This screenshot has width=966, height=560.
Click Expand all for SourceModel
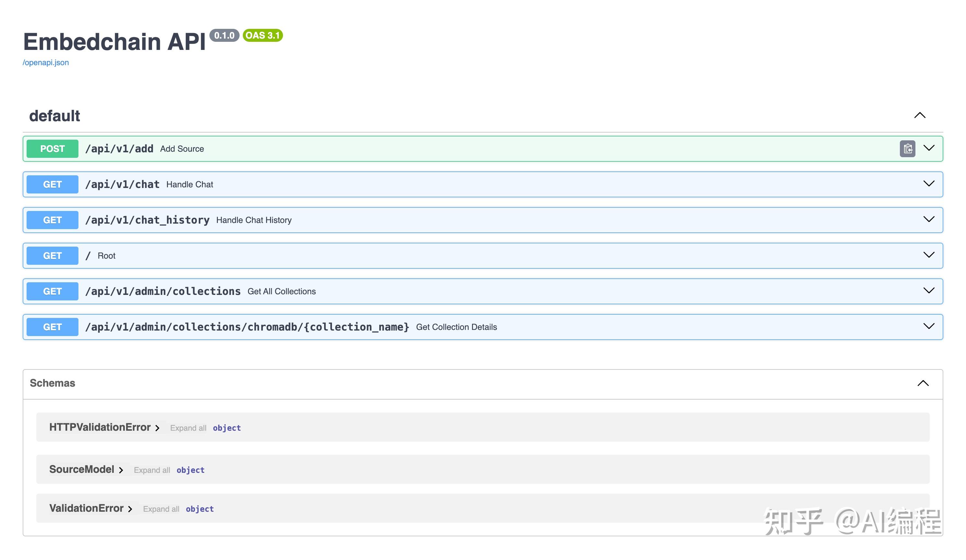point(152,470)
